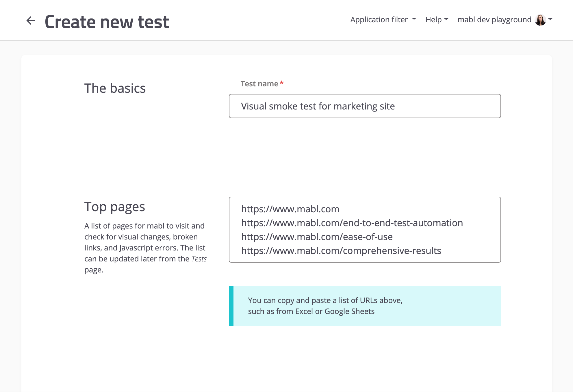This screenshot has width=573, height=392.
Task: Click the 'Top pages' section heading
Action: [115, 207]
